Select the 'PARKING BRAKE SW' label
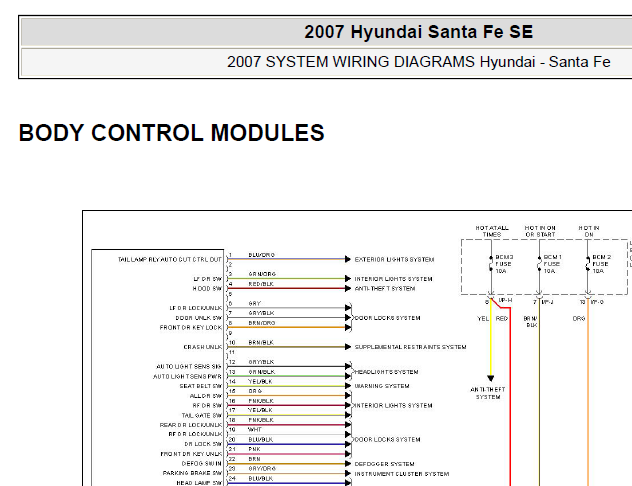The image size is (632, 486). click(x=192, y=473)
